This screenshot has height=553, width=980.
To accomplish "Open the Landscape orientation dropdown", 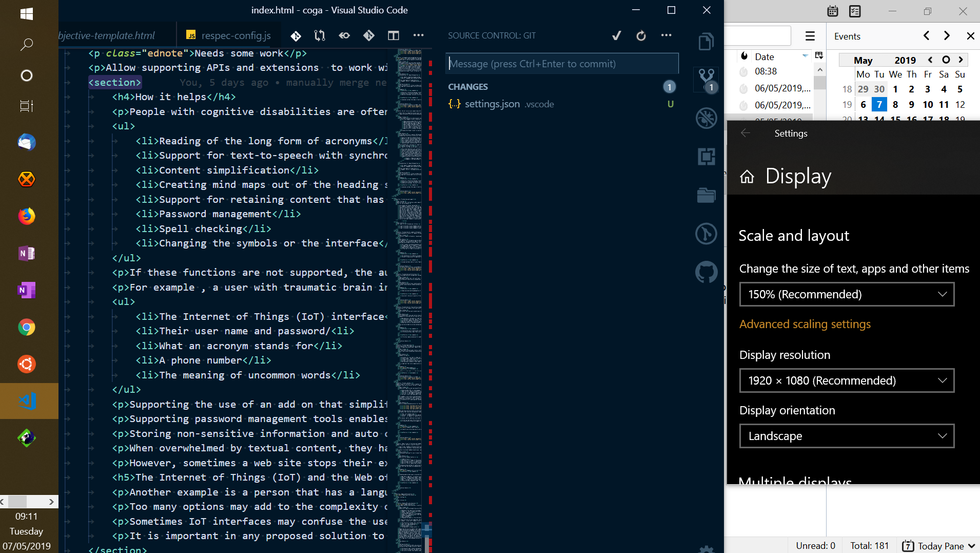I will tap(846, 435).
